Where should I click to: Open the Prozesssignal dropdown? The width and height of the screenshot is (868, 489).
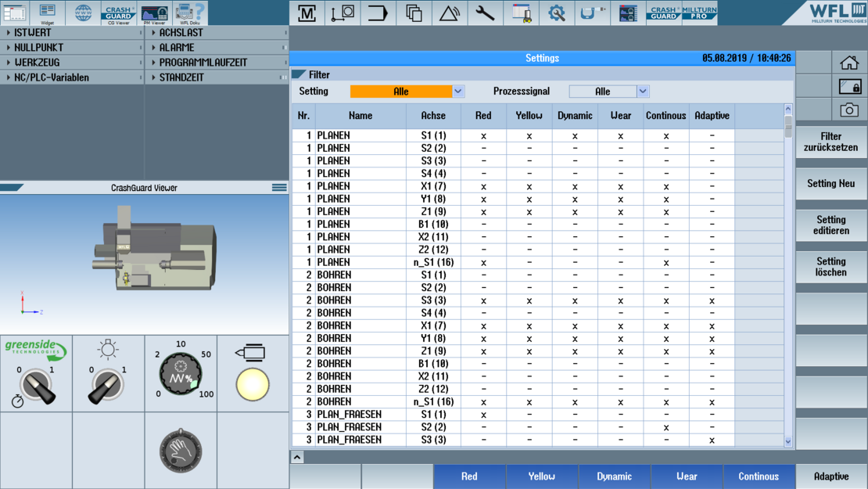coord(642,92)
